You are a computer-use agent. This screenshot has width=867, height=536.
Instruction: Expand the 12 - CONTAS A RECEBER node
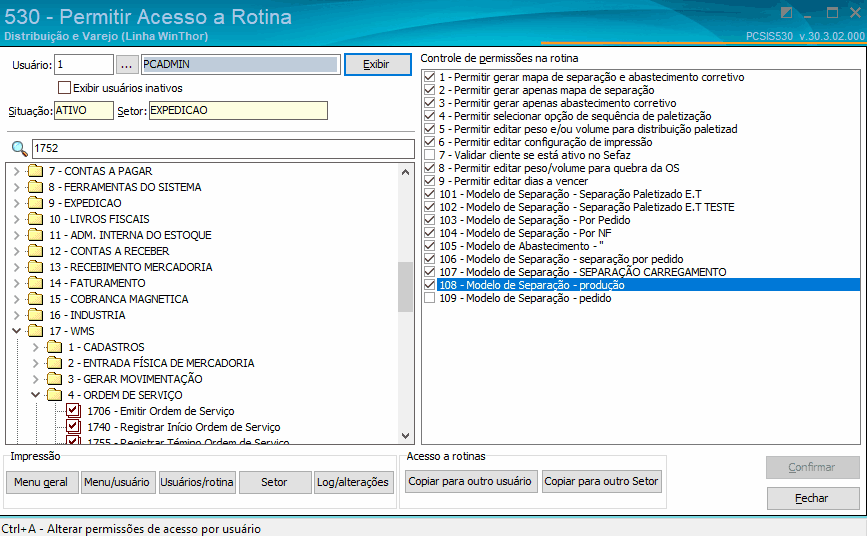(x=17, y=251)
